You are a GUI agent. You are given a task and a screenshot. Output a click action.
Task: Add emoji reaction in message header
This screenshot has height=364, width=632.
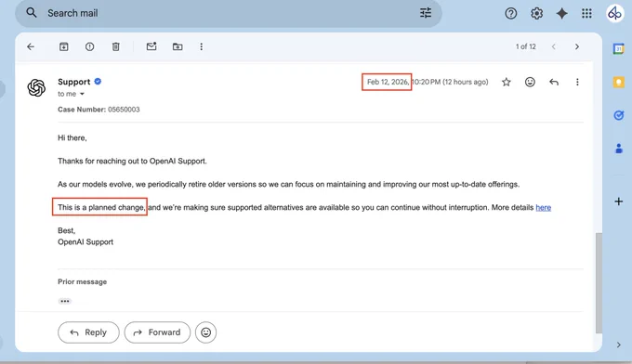coord(530,82)
